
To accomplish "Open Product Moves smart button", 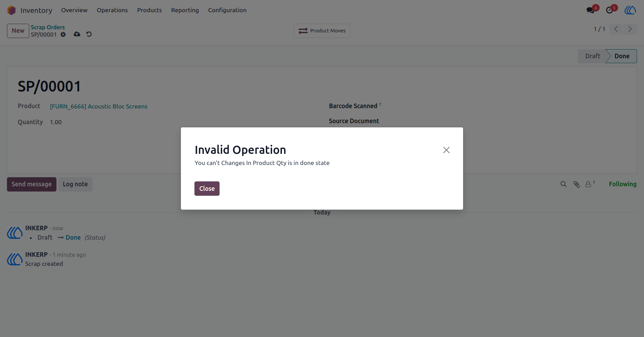I will click(322, 31).
